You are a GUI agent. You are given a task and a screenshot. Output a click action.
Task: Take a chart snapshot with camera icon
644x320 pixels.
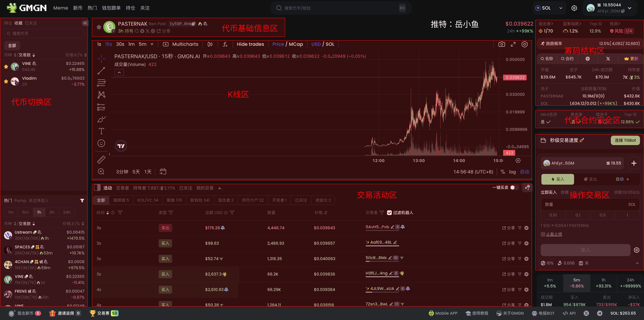pos(501,44)
